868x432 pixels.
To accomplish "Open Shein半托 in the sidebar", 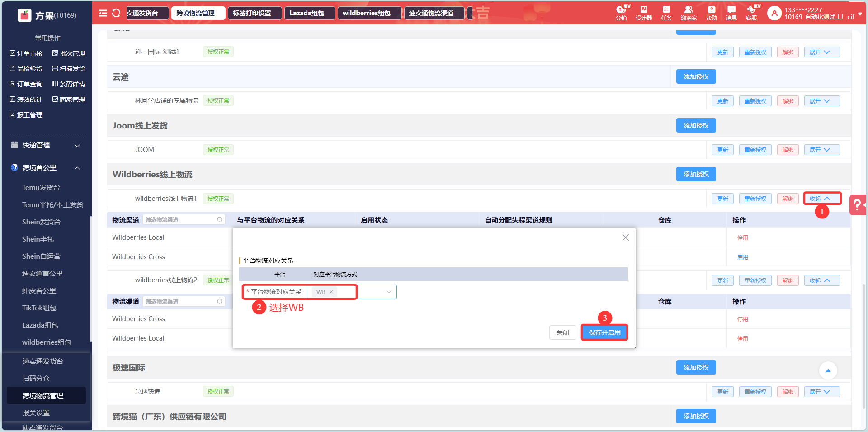I will [x=38, y=239].
